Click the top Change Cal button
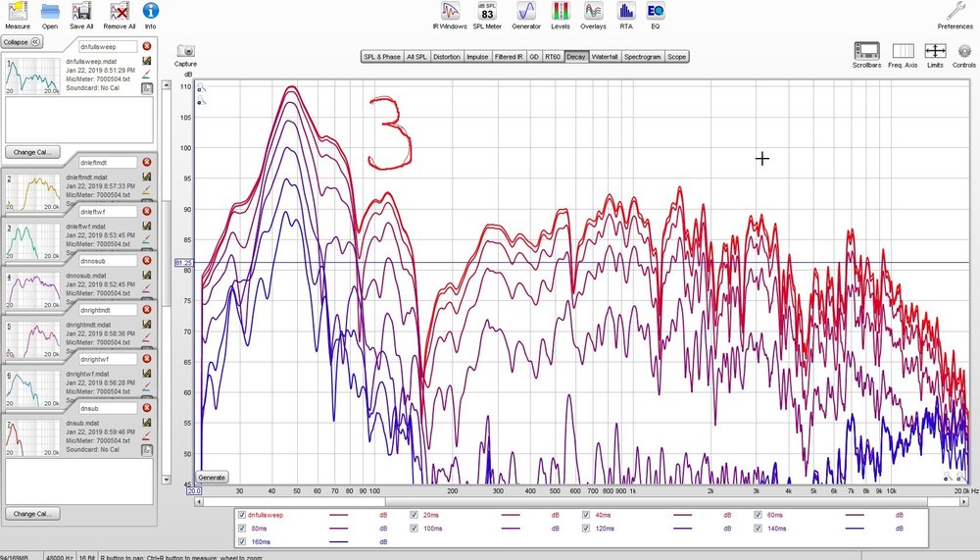 point(32,152)
